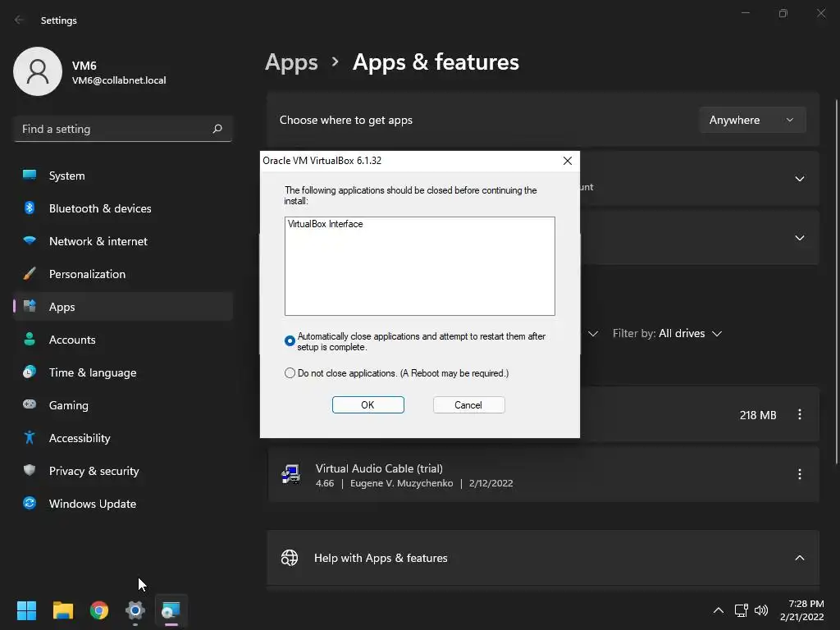Open the Accessibility settings page
This screenshot has height=630, width=840.
pos(80,438)
